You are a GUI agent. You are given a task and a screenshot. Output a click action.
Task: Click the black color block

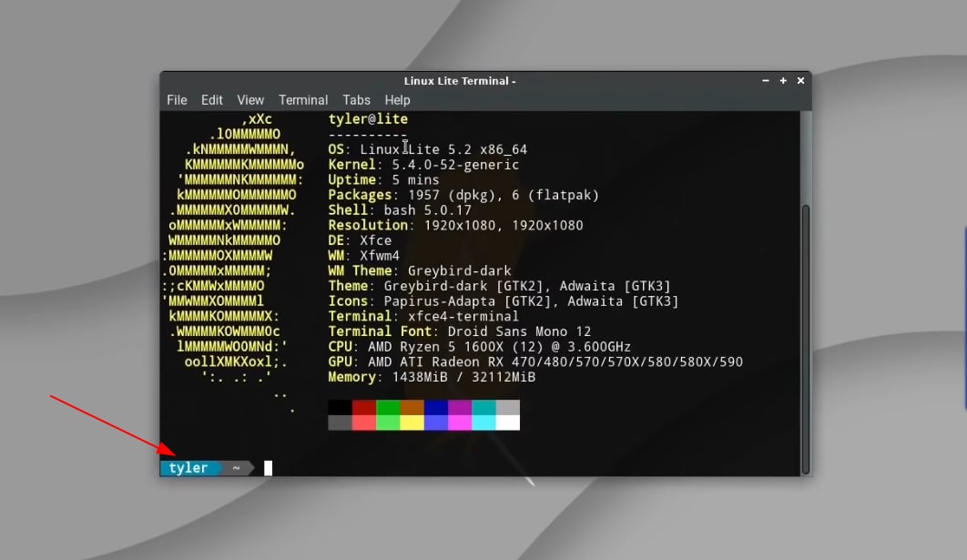coord(340,407)
